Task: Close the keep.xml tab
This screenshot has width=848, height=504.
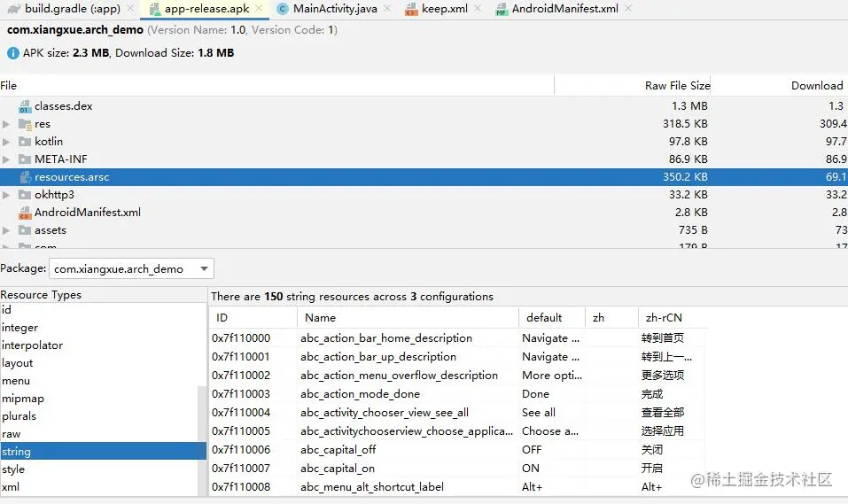Action: coord(478,9)
